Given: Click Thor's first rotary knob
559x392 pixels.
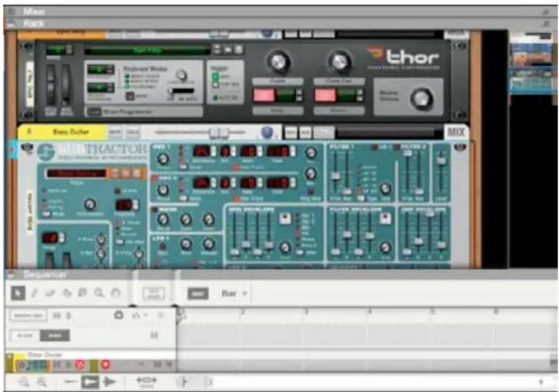Looking at the screenshot, I should pos(279,62).
